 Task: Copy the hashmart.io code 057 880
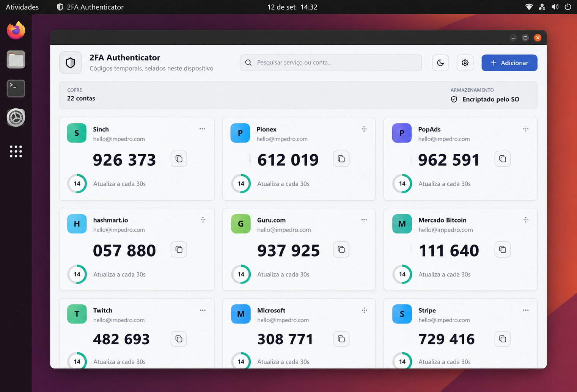(179, 249)
